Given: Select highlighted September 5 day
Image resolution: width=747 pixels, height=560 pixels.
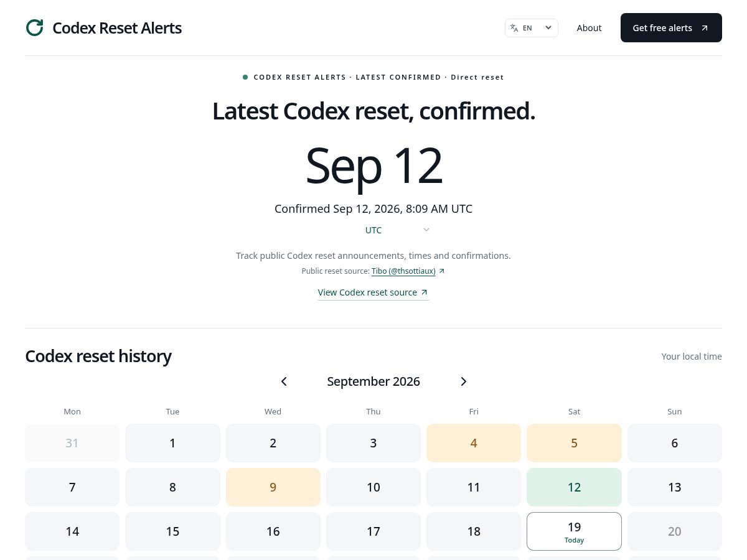Looking at the screenshot, I should (574, 443).
